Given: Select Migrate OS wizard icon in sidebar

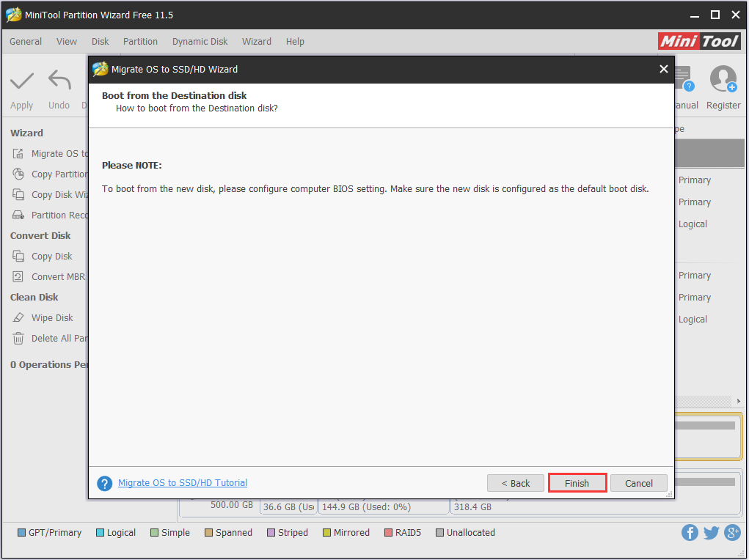Looking at the screenshot, I should (18, 154).
